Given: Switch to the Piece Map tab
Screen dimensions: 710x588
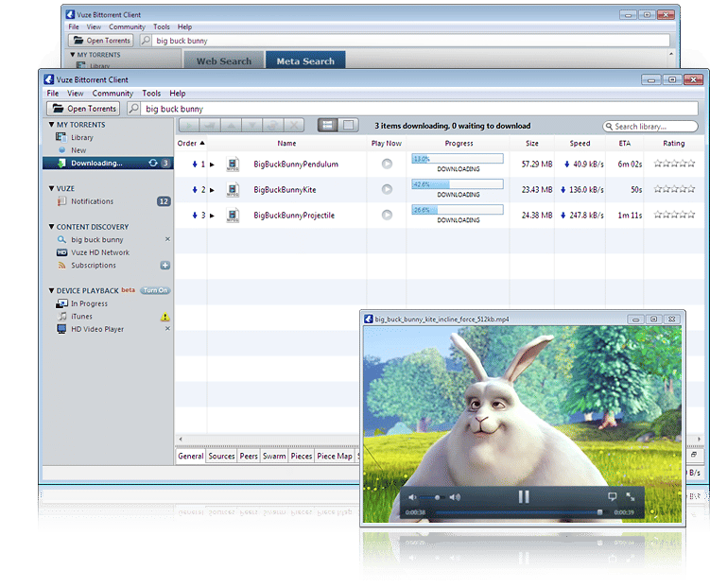Looking at the screenshot, I should click(335, 457).
